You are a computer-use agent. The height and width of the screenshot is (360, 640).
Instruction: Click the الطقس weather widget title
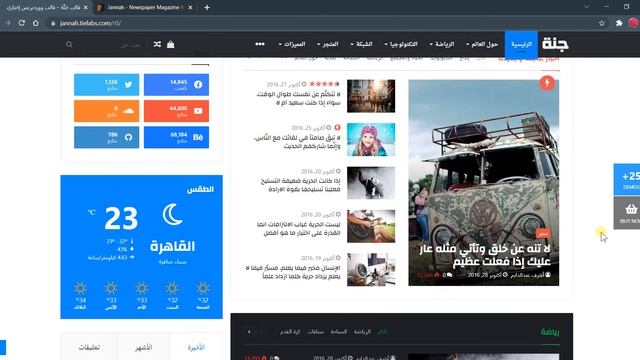click(200, 189)
